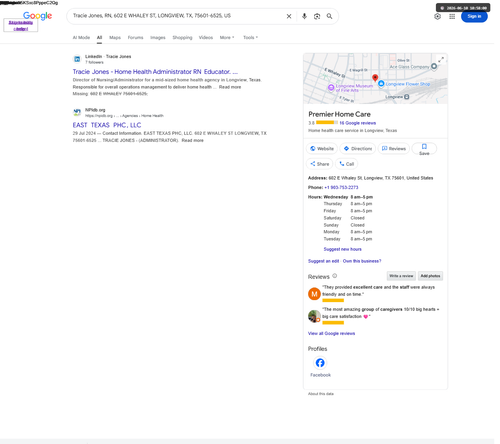This screenshot has width=500, height=444.
Task: Open Tracie Jones LinkedIn result title
Action: [155, 72]
